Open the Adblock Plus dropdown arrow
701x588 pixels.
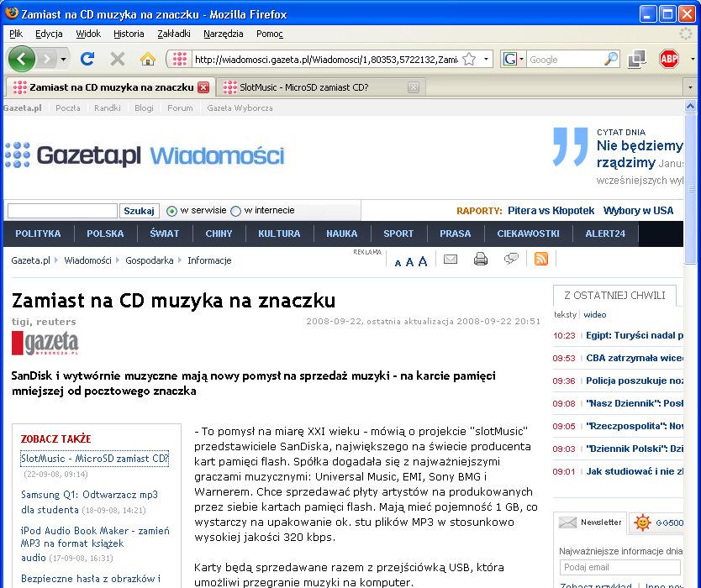point(693,59)
